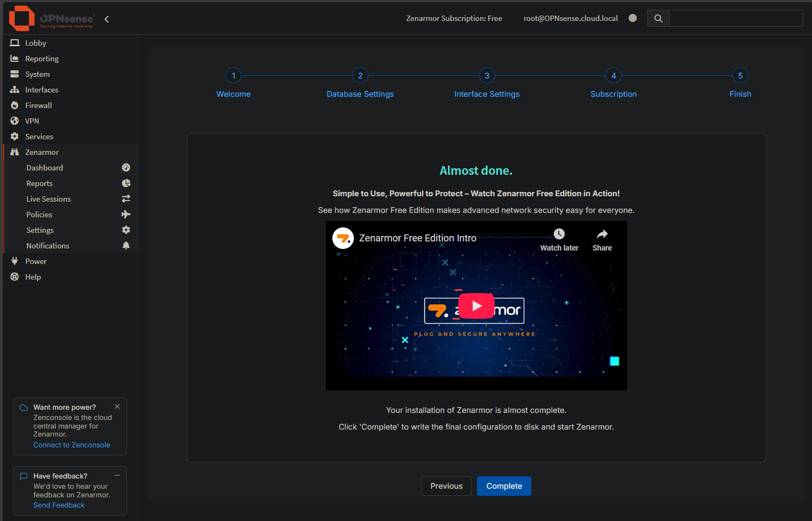The width and height of the screenshot is (812, 521).
Task: Click the OPNsense logo
Action: (x=52, y=19)
